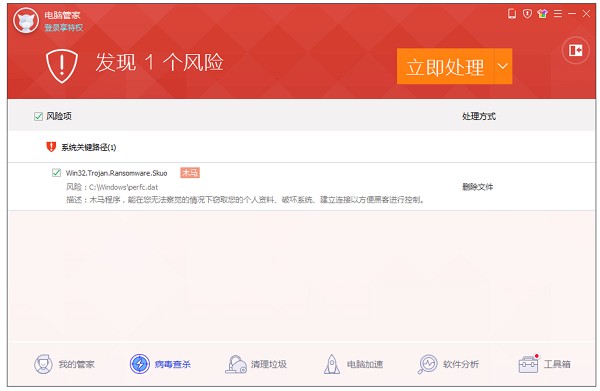Click the 清理垃圾 vacuum icon
Image resolution: width=600 pixels, height=391 pixels.
point(236,364)
